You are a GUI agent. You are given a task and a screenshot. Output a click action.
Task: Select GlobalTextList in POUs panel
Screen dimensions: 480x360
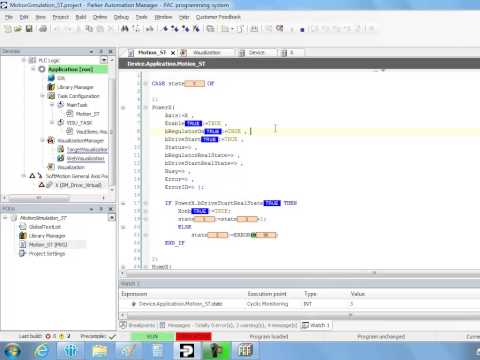(x=45, y=227)
